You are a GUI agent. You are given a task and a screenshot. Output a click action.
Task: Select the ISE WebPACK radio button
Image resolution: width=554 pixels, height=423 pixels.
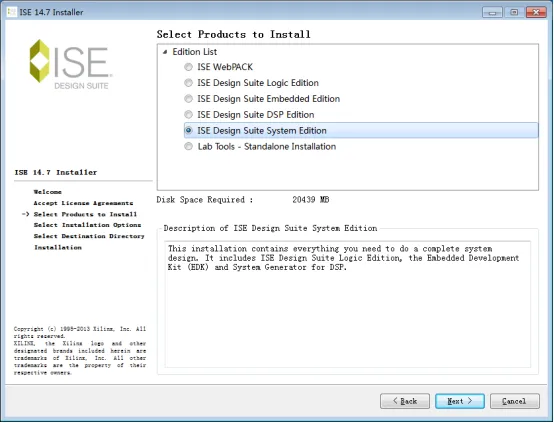click(x=188, y=67)
